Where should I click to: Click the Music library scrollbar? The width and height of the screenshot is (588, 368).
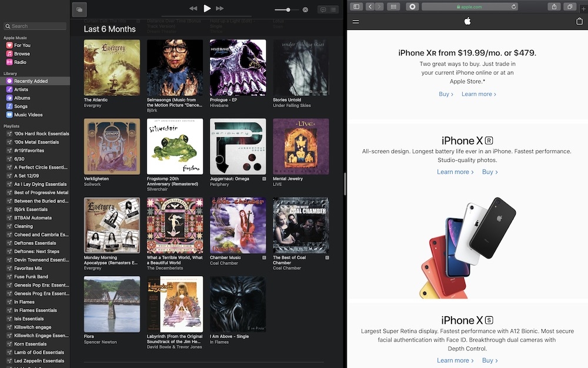point(345,184)
